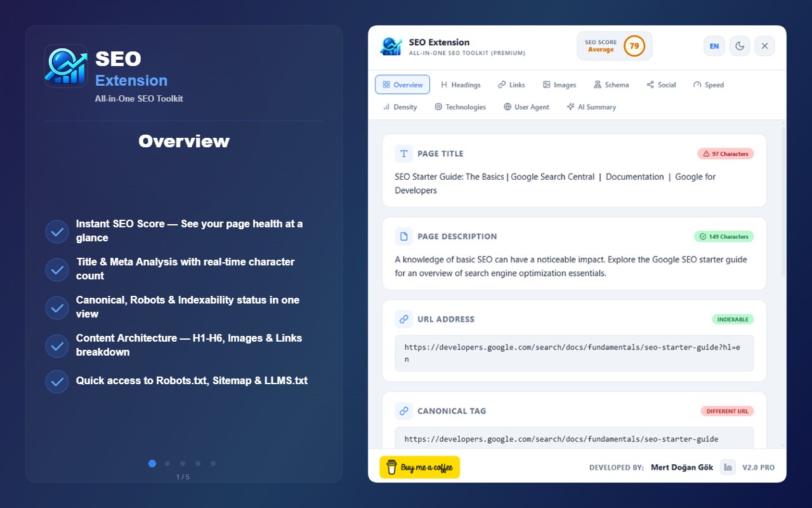
Task: Click the Overview heading on left card
Action: (x=184, y=141)
